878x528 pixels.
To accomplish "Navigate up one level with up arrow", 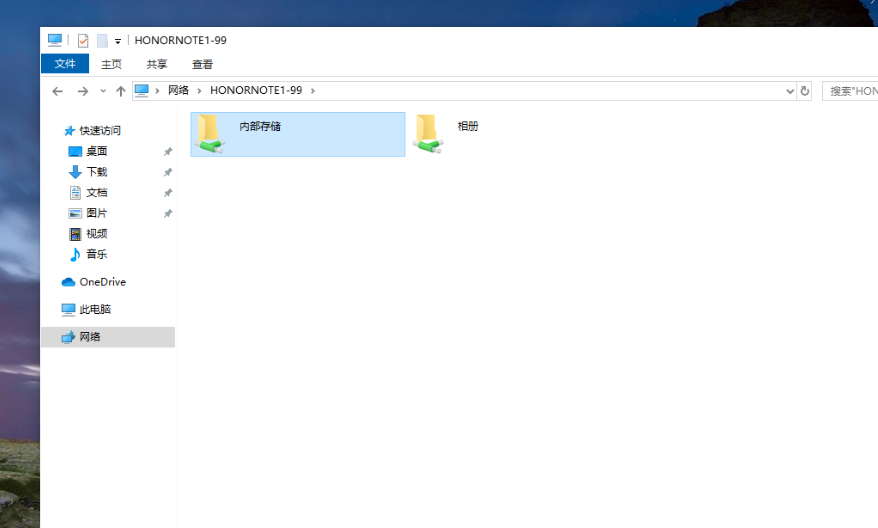I will tap(121, 91).
